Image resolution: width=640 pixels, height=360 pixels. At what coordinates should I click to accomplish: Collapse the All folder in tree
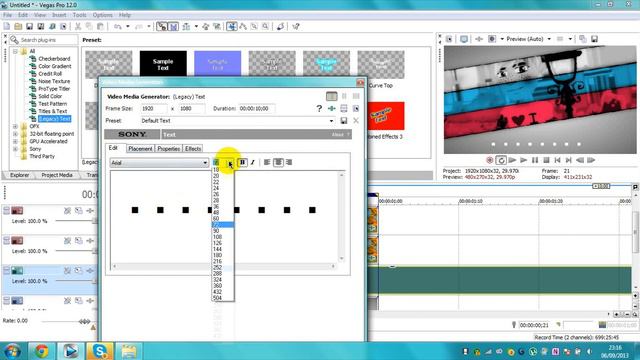point(15,51)
